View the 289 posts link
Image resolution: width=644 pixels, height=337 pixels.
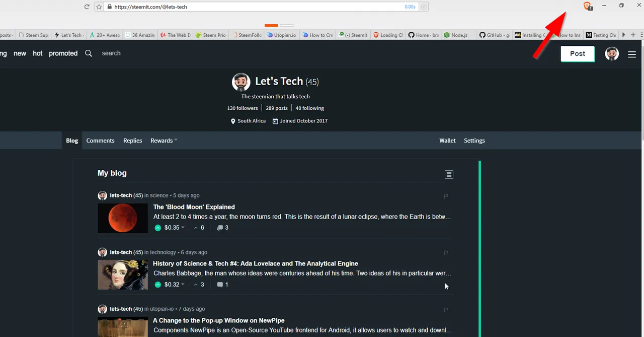tap(277, 108)
